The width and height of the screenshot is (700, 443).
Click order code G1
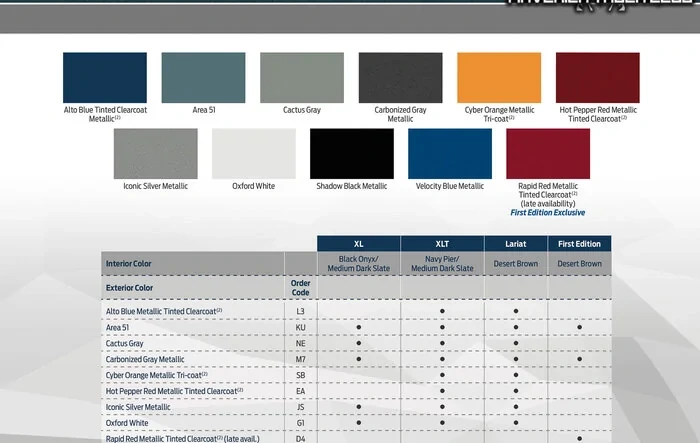[x=300, y=423]
